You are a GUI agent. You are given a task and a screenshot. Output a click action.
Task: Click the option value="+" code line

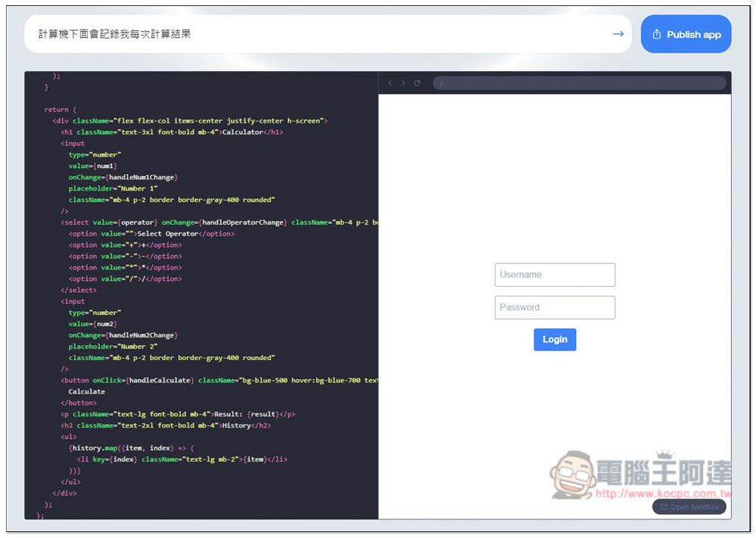[125, 245]
